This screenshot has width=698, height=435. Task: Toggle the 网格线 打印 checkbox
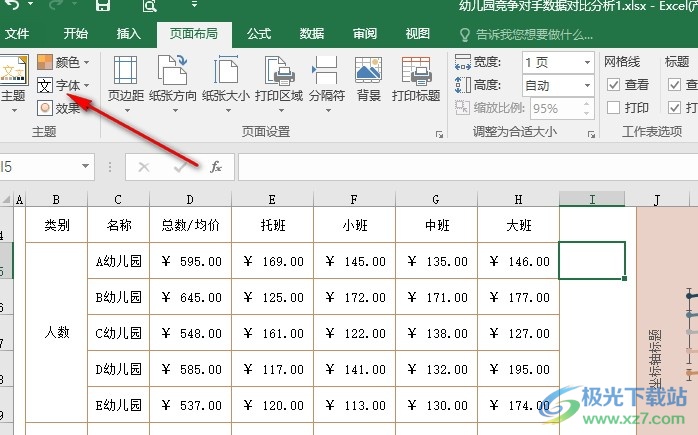click(x=613, y=107)
